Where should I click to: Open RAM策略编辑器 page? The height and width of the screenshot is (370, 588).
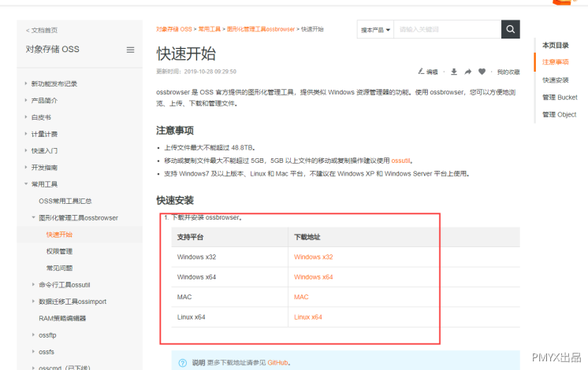[62, 318]
